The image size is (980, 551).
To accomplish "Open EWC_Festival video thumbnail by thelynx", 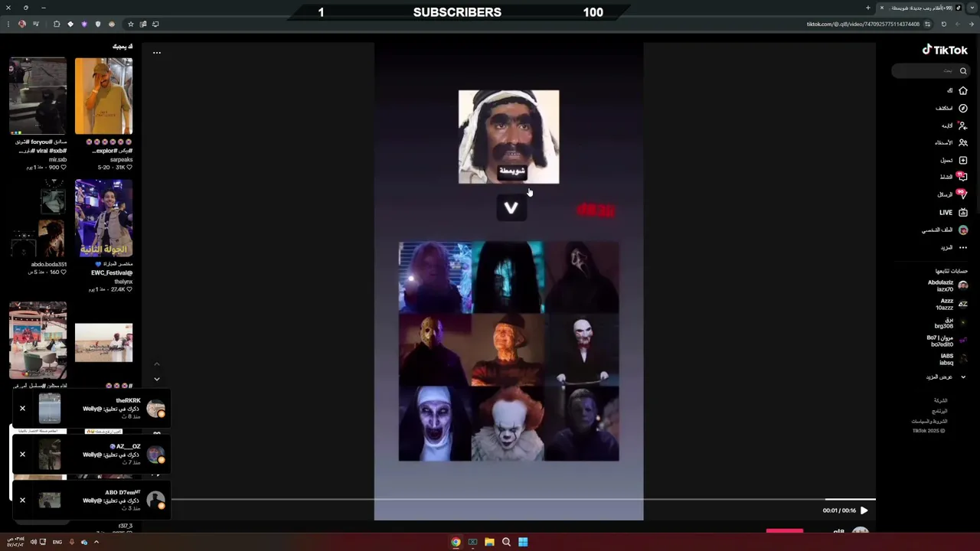I will click(103, 218).
